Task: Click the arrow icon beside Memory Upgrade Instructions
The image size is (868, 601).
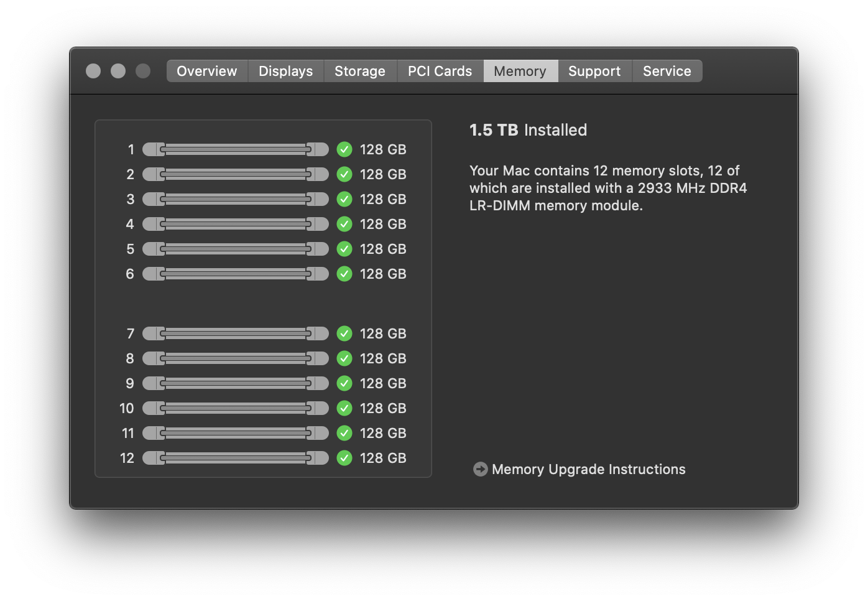Action: tap(480, 469)
